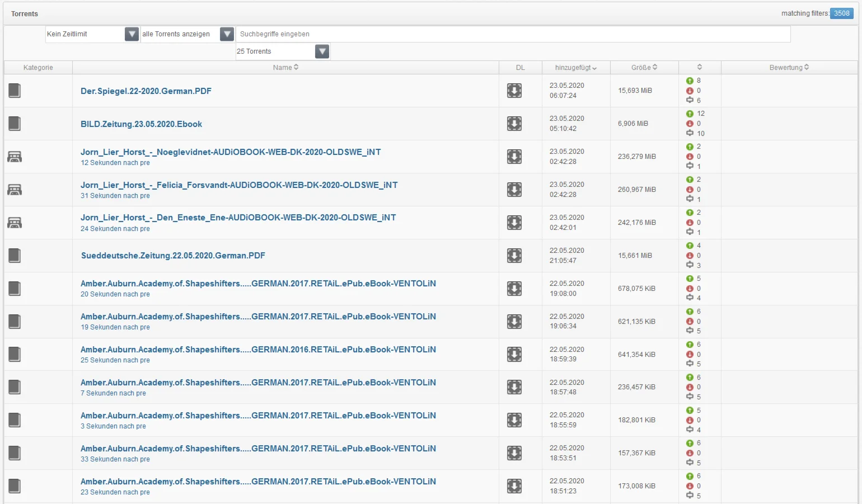Viewport: 862px width, 504px height.
Task: Download Amber.Auburn torrent added 18:55:59
Action: [514, 420]
